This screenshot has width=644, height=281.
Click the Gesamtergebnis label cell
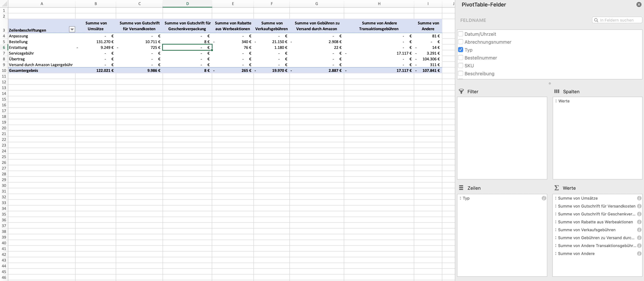click(x=42, y=70)
